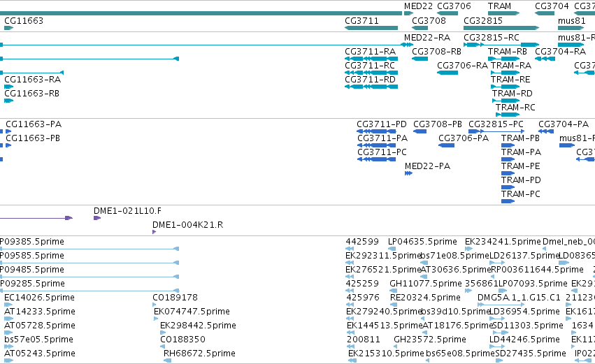
Task: Select the CG3708-PB protein label
Action: pyautogui.click(x=438, y=124)
